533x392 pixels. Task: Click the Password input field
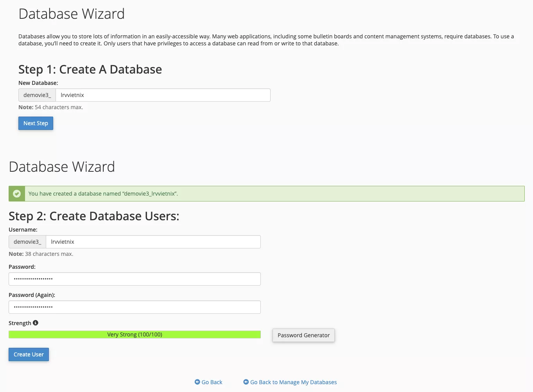[135, 279]
